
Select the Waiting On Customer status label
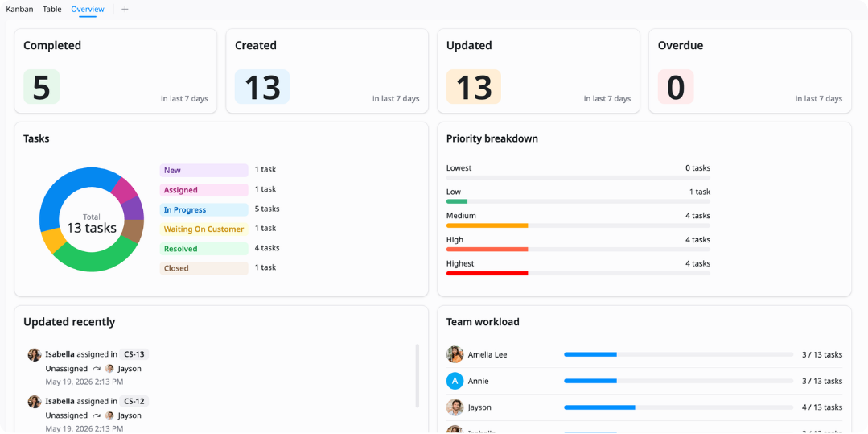click(x=204, y=229)
